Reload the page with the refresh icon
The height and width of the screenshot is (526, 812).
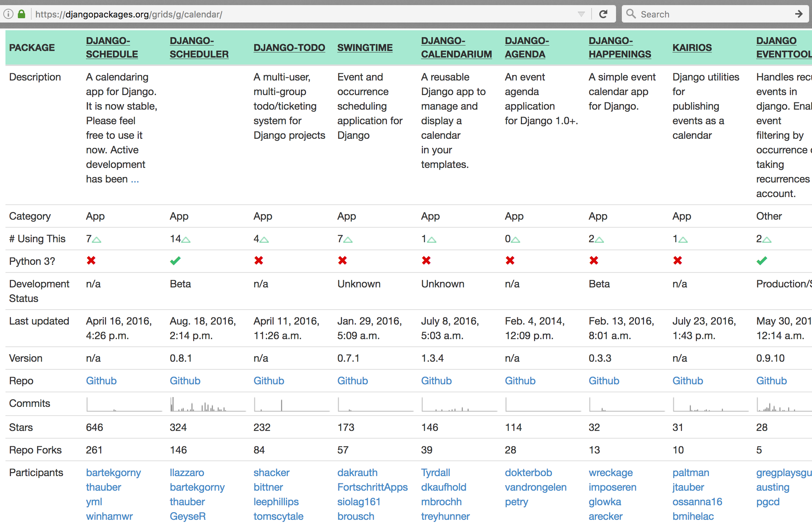point(603,14)
